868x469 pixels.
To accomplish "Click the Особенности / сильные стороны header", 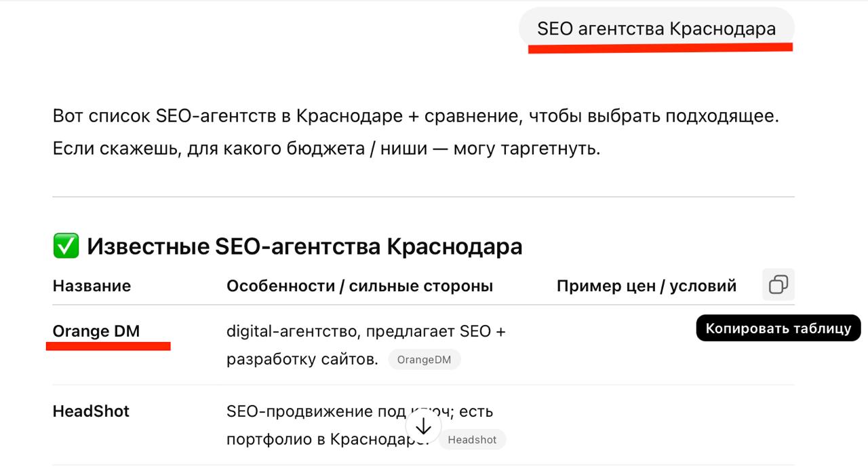I will (359, 285).
